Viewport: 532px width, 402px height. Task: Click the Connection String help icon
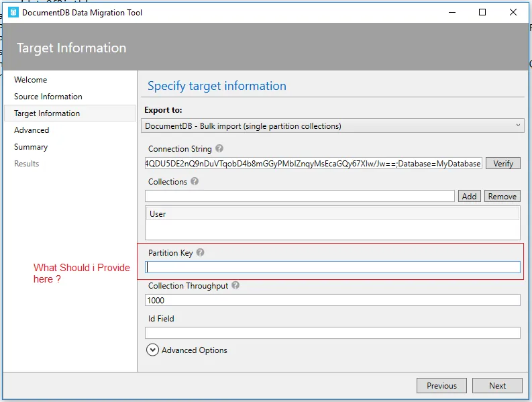click(x=219, y=148)
